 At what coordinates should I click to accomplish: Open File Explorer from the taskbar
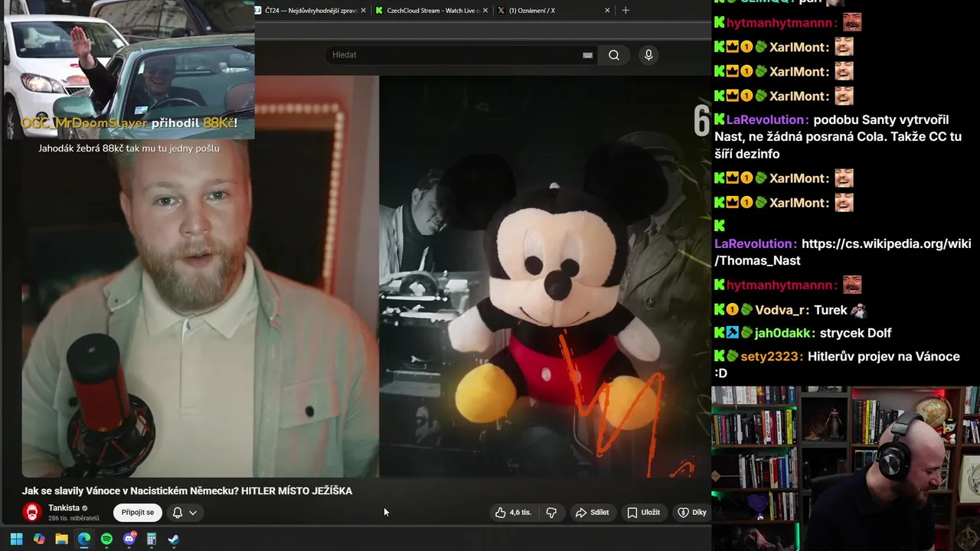[x=61, y=540]
